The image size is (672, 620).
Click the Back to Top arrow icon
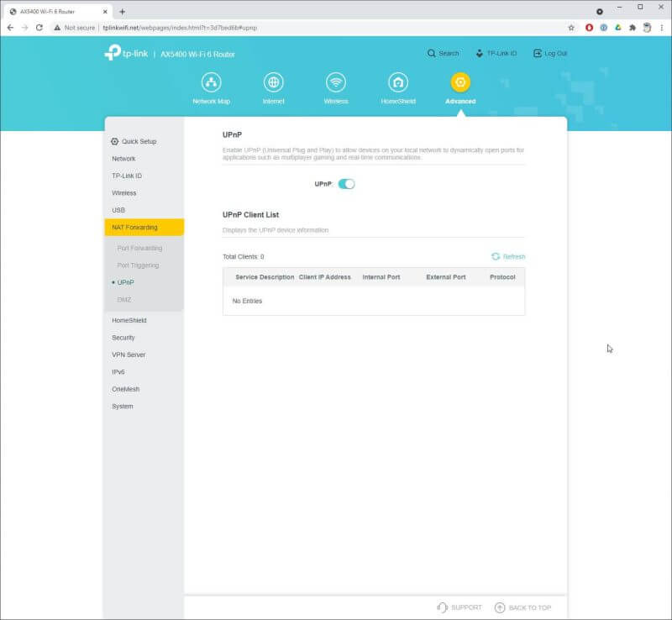(500, 607)
